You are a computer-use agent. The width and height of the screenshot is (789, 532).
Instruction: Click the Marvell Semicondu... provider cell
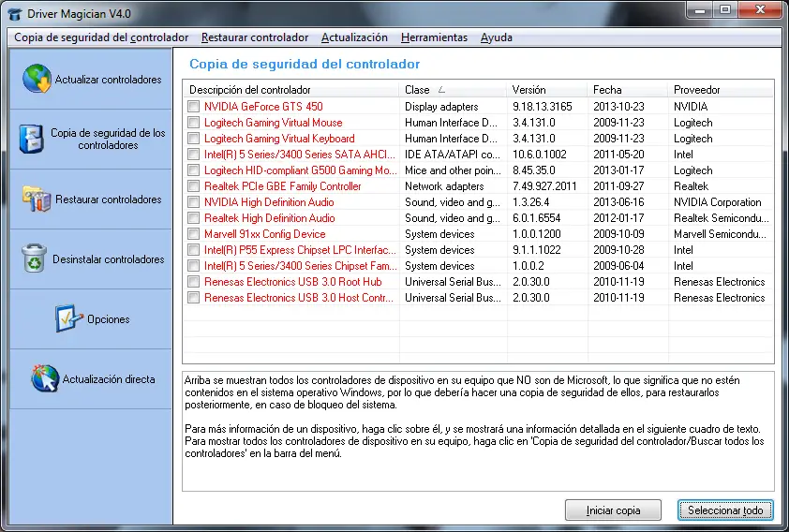coord(720,234)
